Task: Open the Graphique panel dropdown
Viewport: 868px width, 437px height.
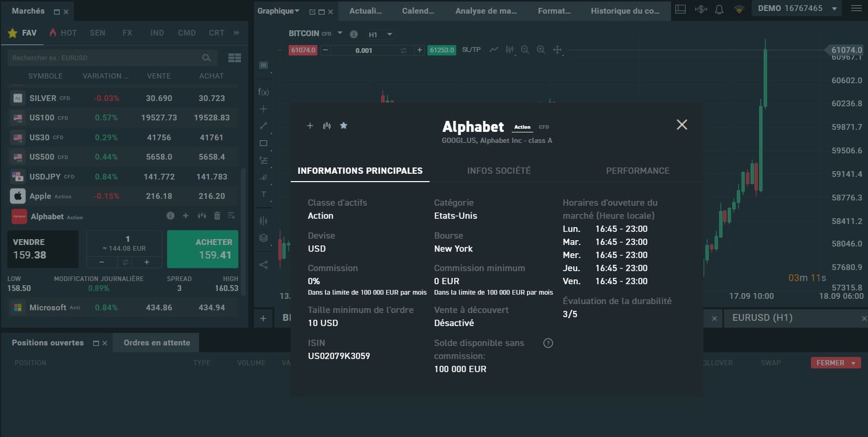Action: click(x=297, y=11)
